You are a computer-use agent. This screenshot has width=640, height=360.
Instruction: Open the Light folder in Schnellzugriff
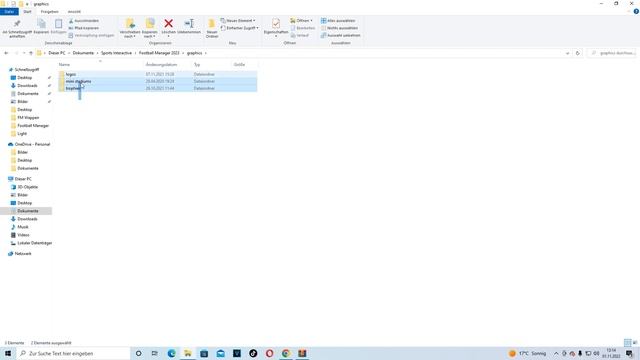coord(22,133)
